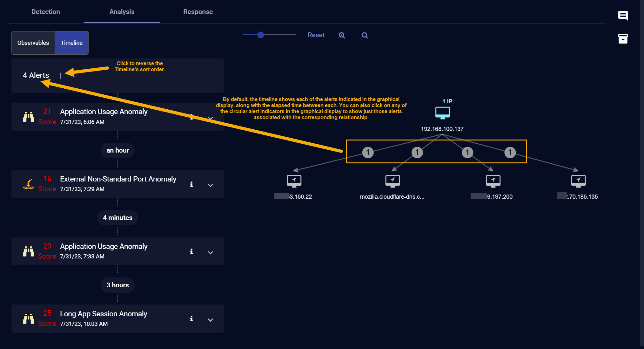Click info icon on 7:33 AM Application Usage Anomaly
This screenshot has height=349, width=644.
coord(191,251)
